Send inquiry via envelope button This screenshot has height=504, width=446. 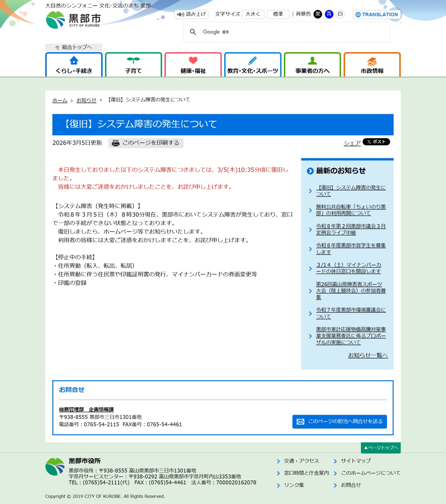coord(339,421)
